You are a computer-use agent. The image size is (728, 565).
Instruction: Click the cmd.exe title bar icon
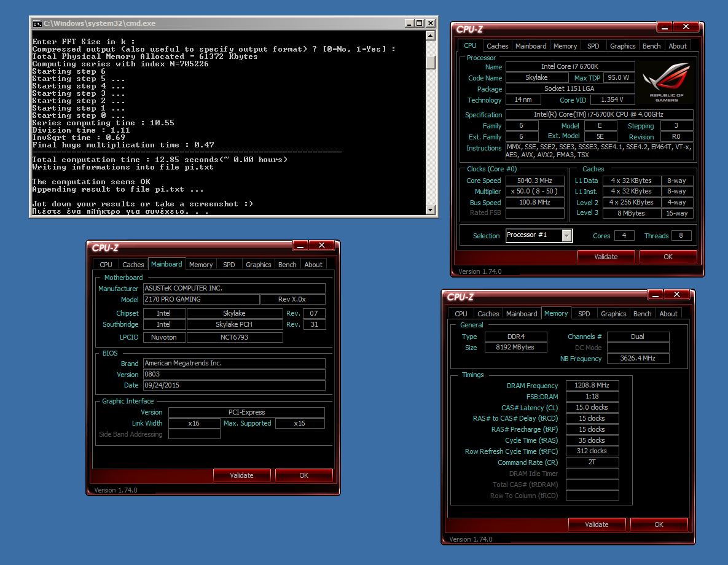coord(37,24)
